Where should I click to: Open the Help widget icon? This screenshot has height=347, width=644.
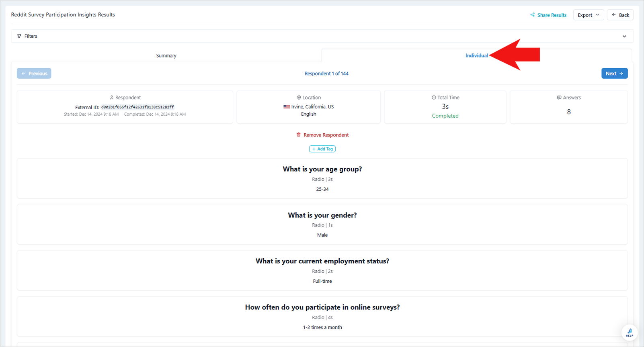tap(630, 333)
